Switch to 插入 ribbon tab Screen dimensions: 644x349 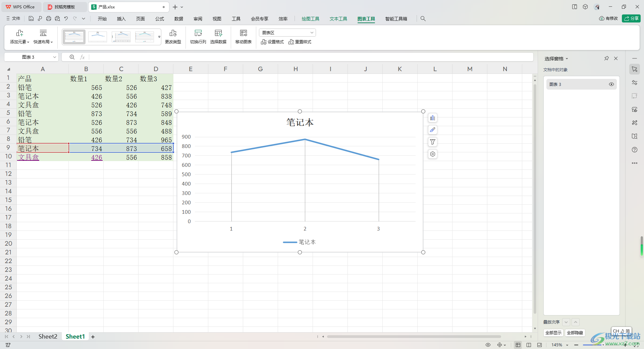click(121, 19)
